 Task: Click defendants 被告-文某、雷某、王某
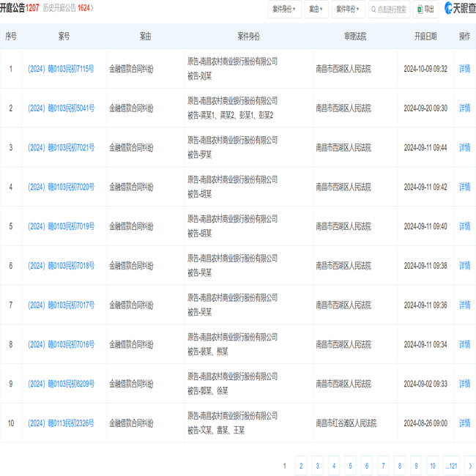coord(216,430)
